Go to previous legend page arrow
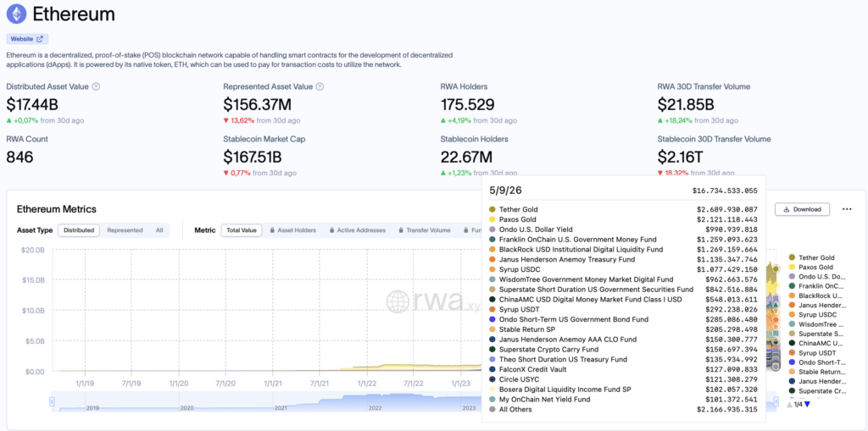The image size is (868, 431). [789, 405]
